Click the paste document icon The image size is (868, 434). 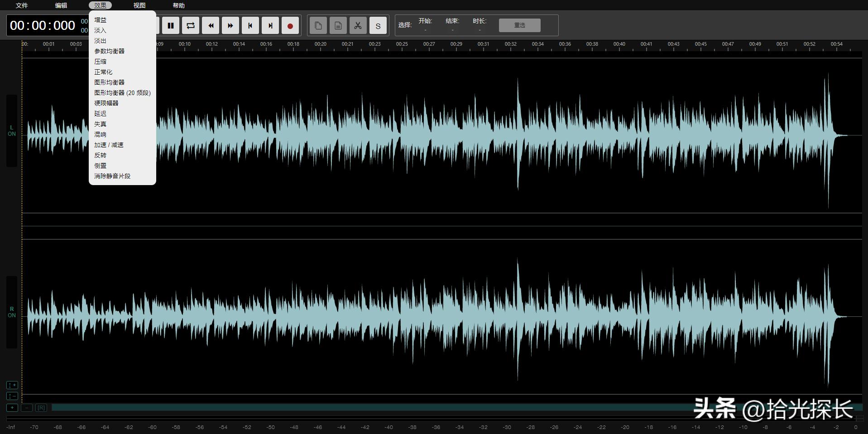(x=338, y=26)
